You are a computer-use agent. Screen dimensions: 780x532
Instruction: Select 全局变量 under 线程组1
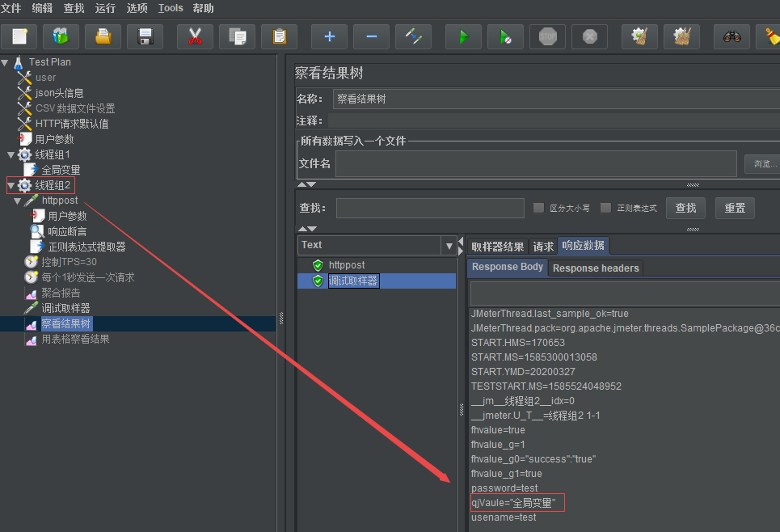click(x=61, y=171)
